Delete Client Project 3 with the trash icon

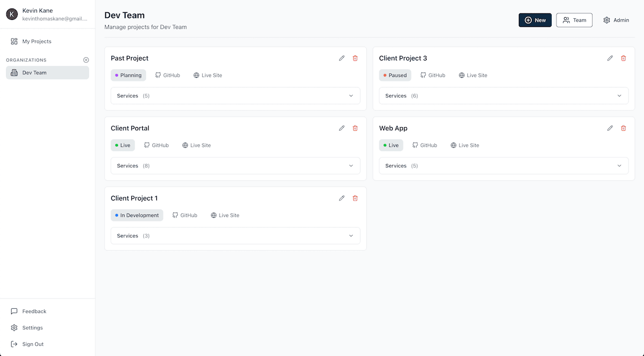623,58
